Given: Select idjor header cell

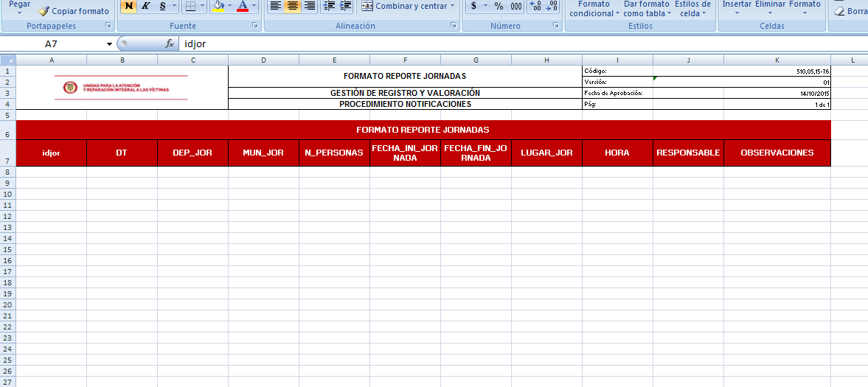Looking at the screenshot, I should pyautogui.click(x=51, y=153).
